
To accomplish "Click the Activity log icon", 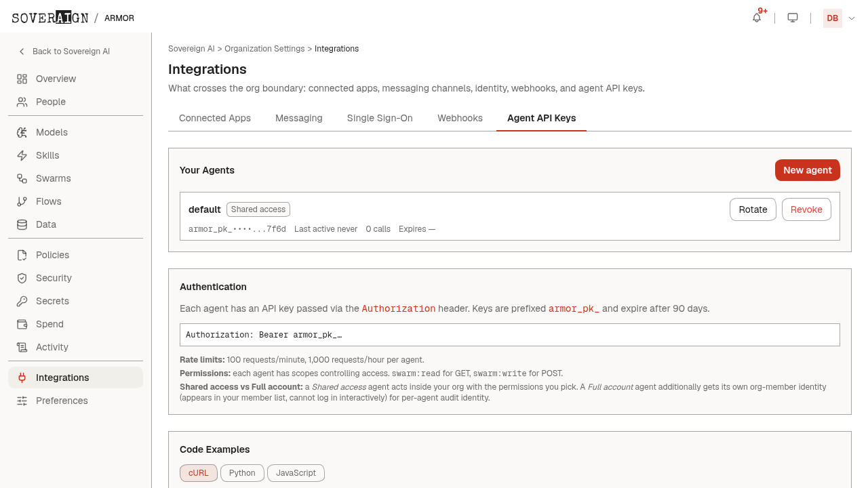I will pos(22,347).
